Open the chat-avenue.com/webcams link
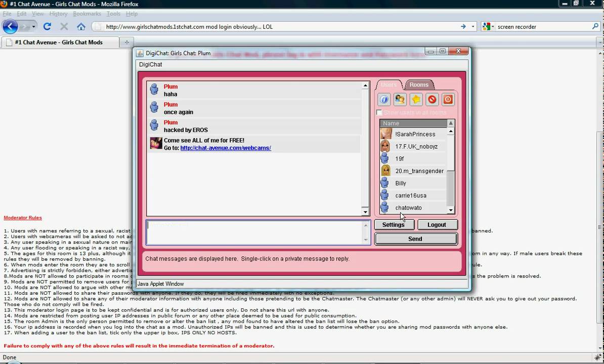 [x=226, y=148]
